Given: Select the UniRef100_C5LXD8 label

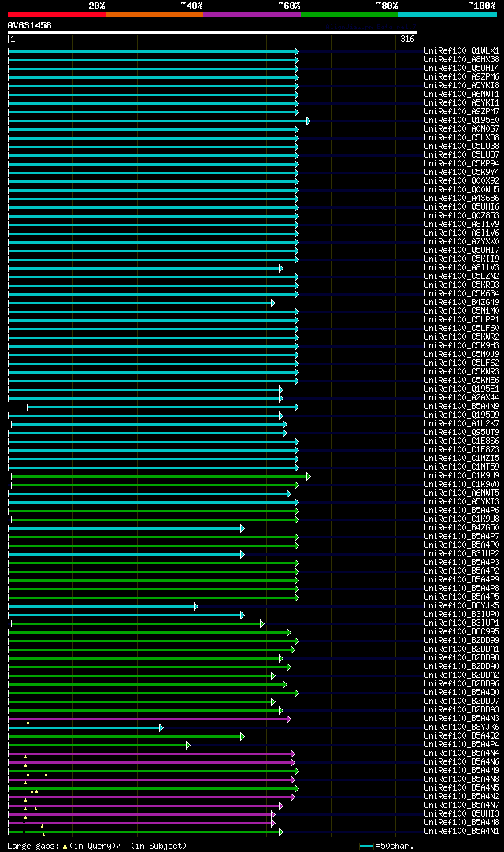Looking at the screenshot, I should (461, 138).
